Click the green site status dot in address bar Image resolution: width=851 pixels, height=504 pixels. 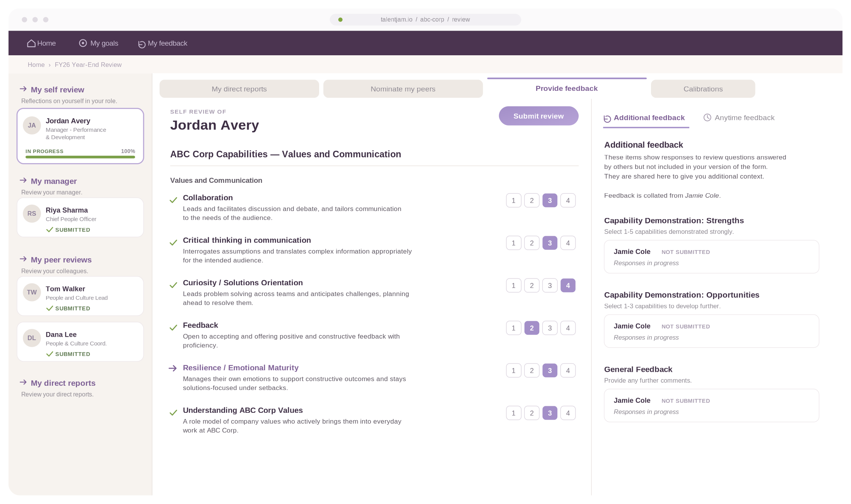click(340, 20)
